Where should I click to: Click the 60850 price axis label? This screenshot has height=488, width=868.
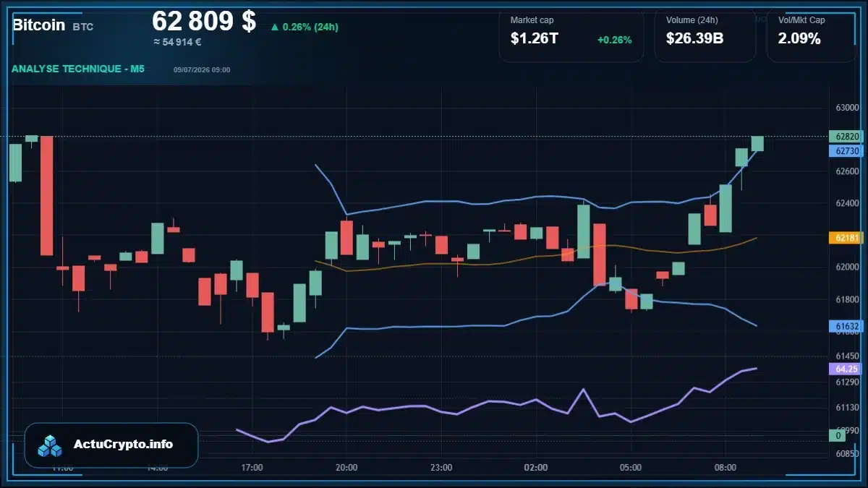coord(847,454)
